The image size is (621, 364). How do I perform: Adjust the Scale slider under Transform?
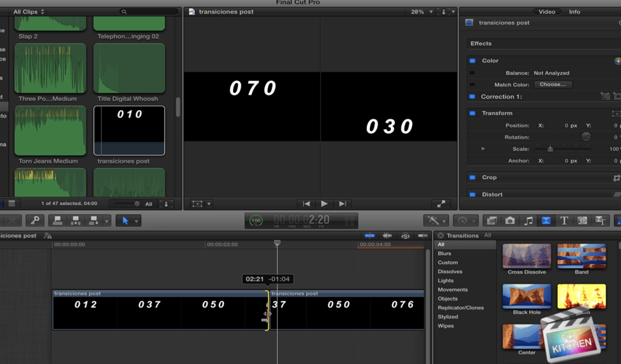(x=550, y=149)
